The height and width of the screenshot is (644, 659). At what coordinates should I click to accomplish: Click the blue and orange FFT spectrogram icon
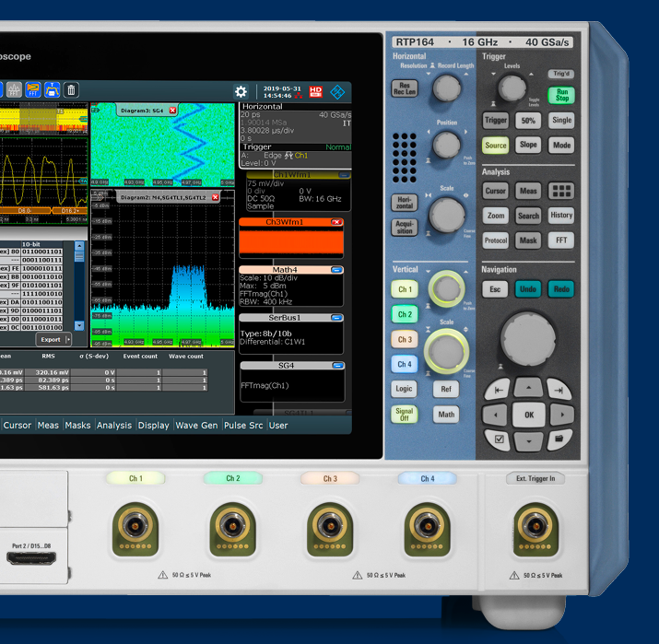click(33, 90)
